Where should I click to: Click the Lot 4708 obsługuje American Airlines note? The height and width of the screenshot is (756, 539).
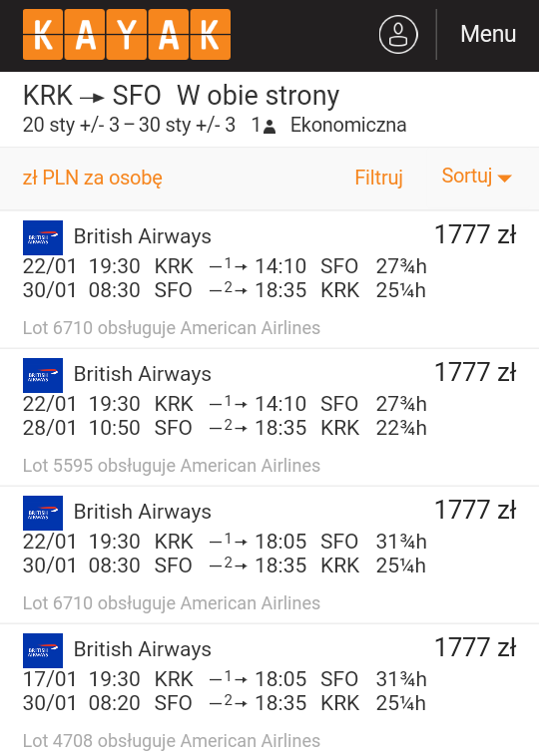pyautogui.click(x=172, y=741)
